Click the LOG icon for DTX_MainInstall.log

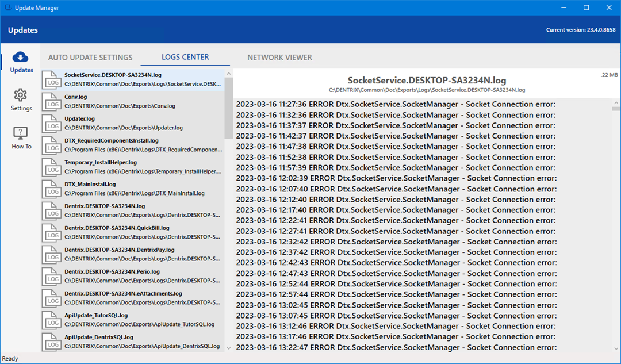52,189
